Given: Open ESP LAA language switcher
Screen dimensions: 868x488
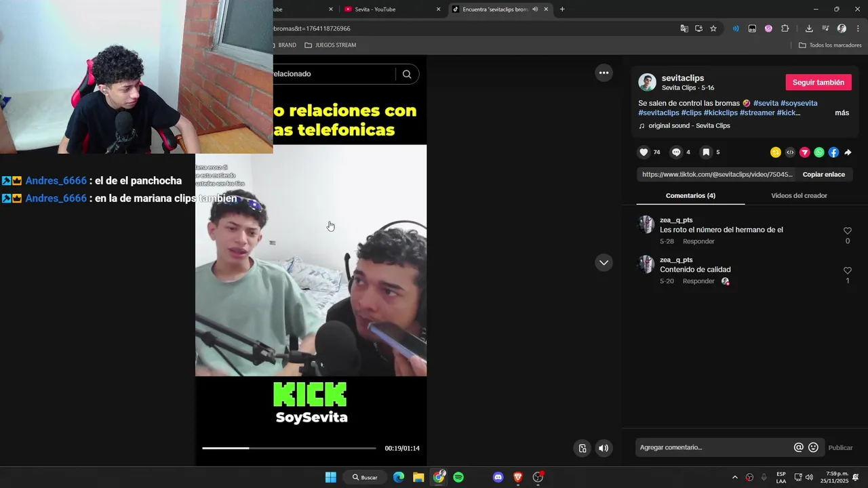Looking at the screenshot, I should [781, 477].
